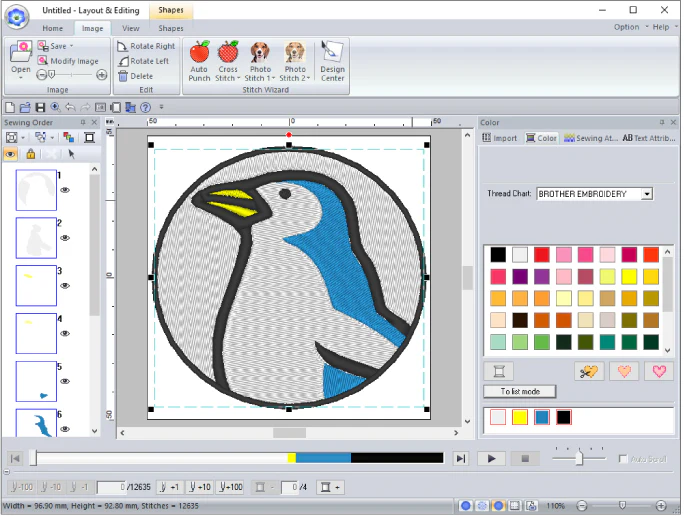Image resolution: width=684 pixels, height=516 pixels.
Task: Enable the Auto Scroll checkbox
Action: [623, 459]
